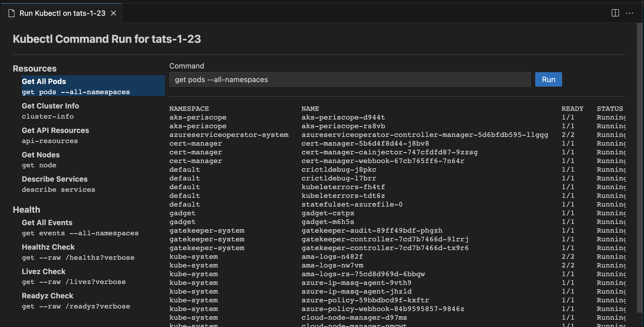Click the READY column header

coord(572,109)
